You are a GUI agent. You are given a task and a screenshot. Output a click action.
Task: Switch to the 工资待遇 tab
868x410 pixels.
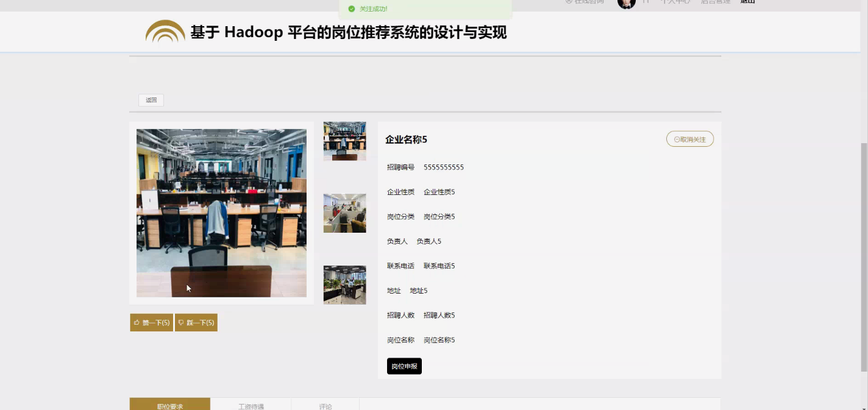(x=251, y=405)
